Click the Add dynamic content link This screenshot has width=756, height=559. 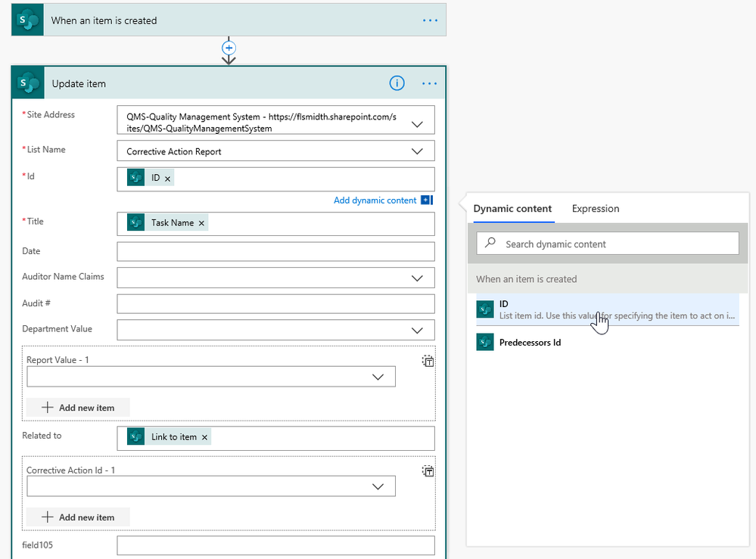[375, 200]
